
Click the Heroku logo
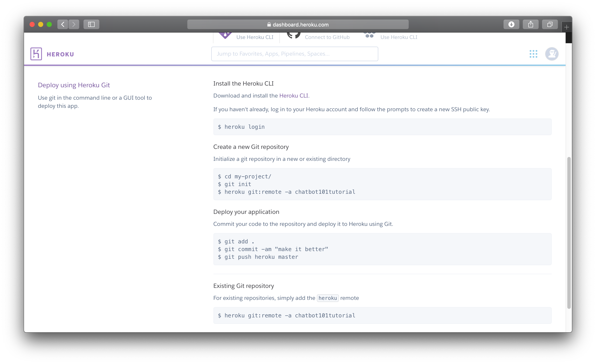point(36,54)
